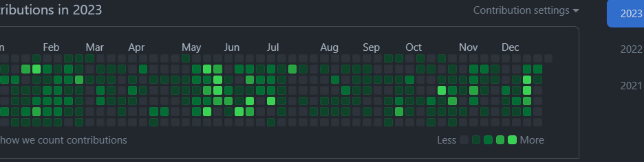Click the Dec month label

pos(510,47)
